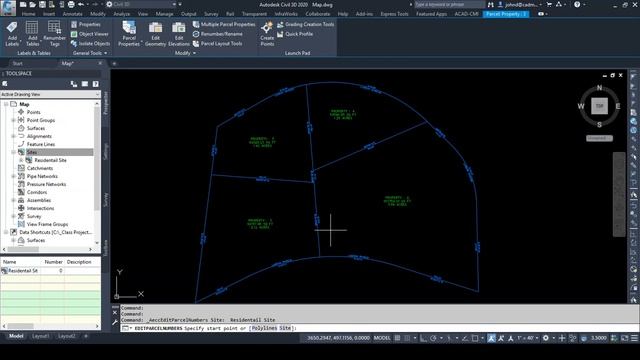Open the Civil 3D application menu logo
The image size is (640, 360).
pos(8,7)
